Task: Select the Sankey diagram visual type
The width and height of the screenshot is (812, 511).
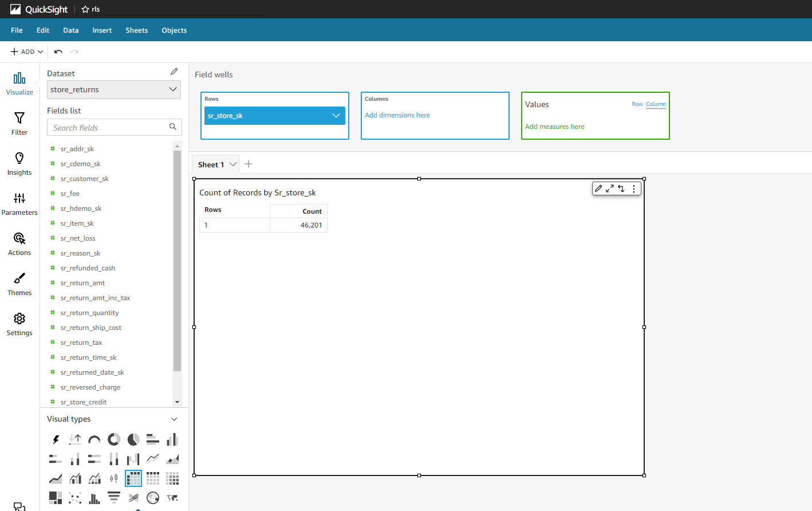Action: [133, 498]
